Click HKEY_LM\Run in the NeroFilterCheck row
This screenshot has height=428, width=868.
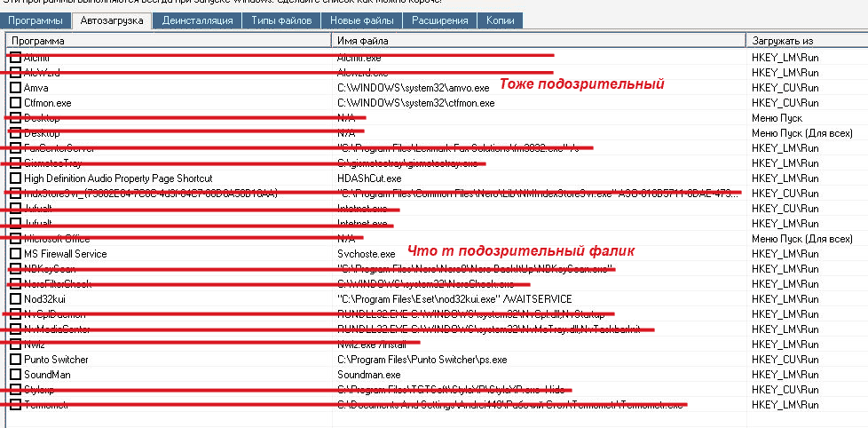tap(785, 284)
